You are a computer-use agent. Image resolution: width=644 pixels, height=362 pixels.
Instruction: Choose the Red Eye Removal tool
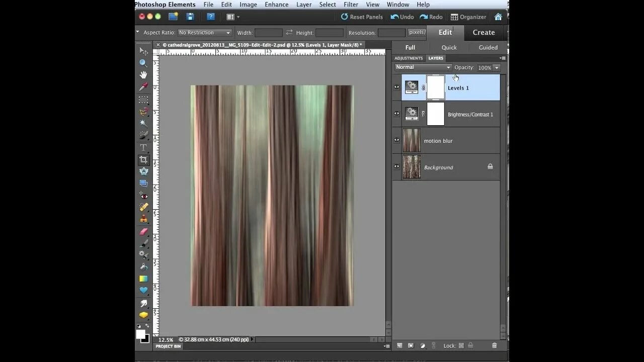click(x=143, y=196)
